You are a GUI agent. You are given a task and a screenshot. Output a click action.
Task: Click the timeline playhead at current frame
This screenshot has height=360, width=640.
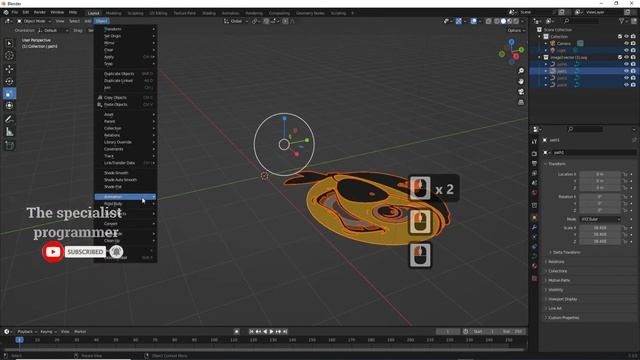pyautogui.click(x=19, y=340)
